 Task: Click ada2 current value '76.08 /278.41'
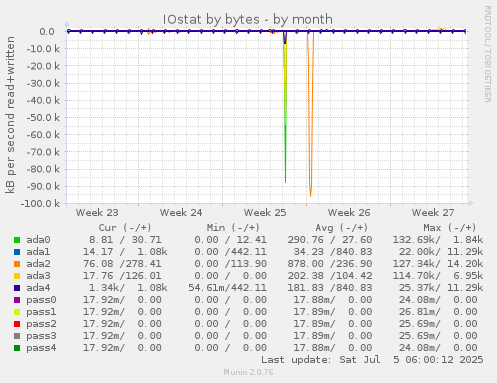pos(122,264)
